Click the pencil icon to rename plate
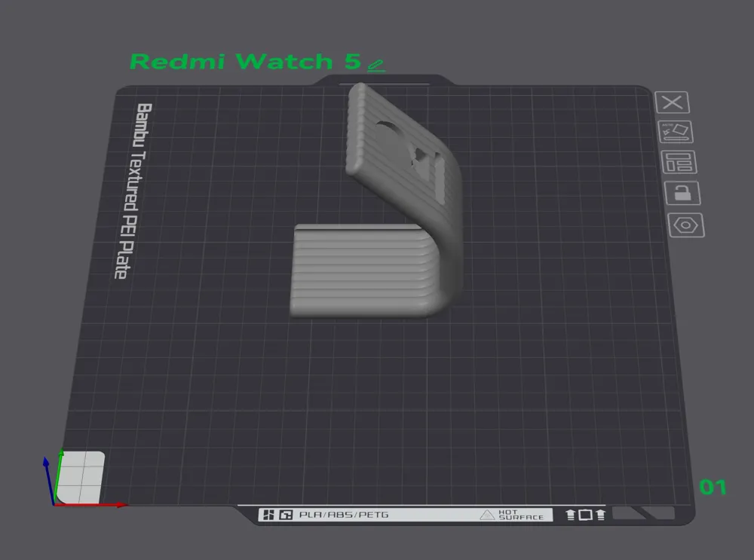754x560 pixels. 375,66
